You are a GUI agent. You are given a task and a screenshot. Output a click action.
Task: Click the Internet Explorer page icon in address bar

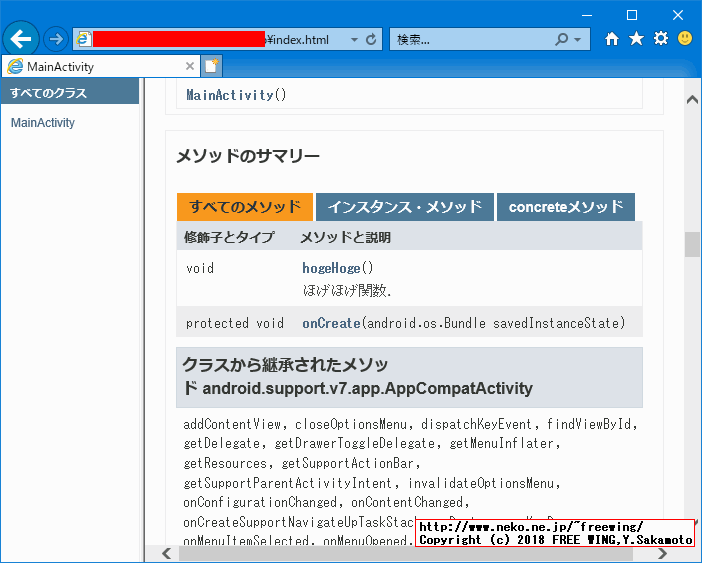[83, 39]
